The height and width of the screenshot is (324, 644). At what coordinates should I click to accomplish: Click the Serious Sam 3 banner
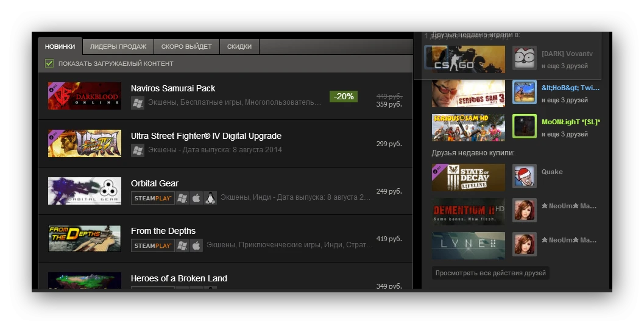pyautogui.click(x=468, y=93)
